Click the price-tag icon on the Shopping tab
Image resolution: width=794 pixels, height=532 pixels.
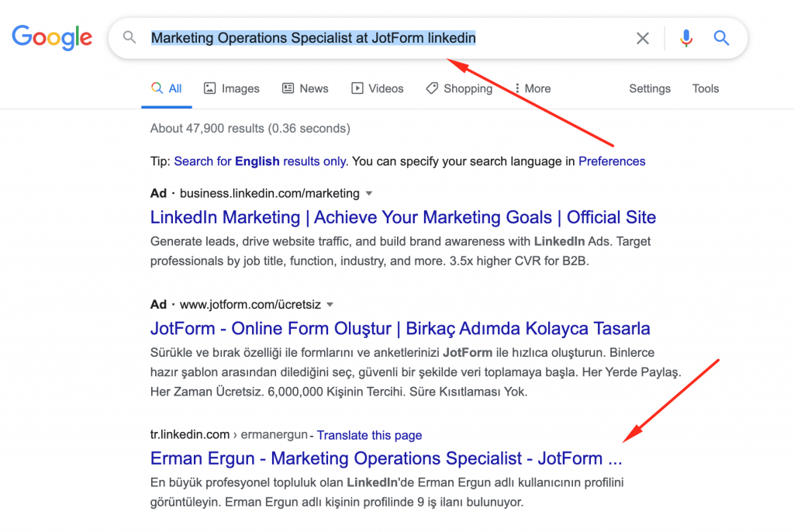432,88
